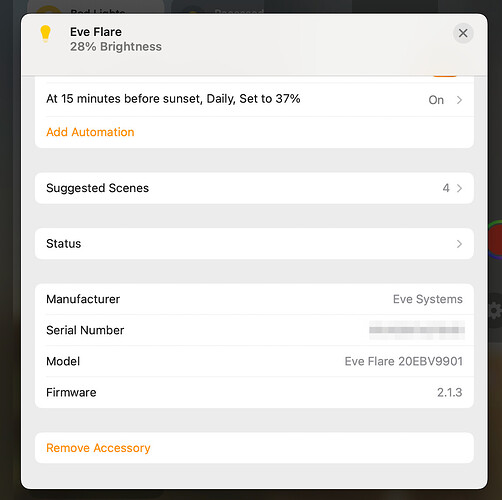Click the gear icon behind the panel
The width and height of the screenshot is (502, 500).
495,311
